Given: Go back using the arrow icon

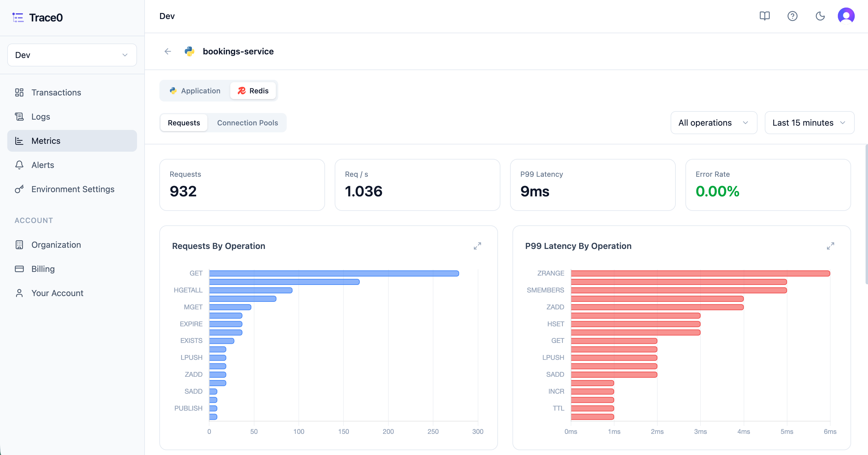Looking at the screenshot, I should (x=168, y=51).
